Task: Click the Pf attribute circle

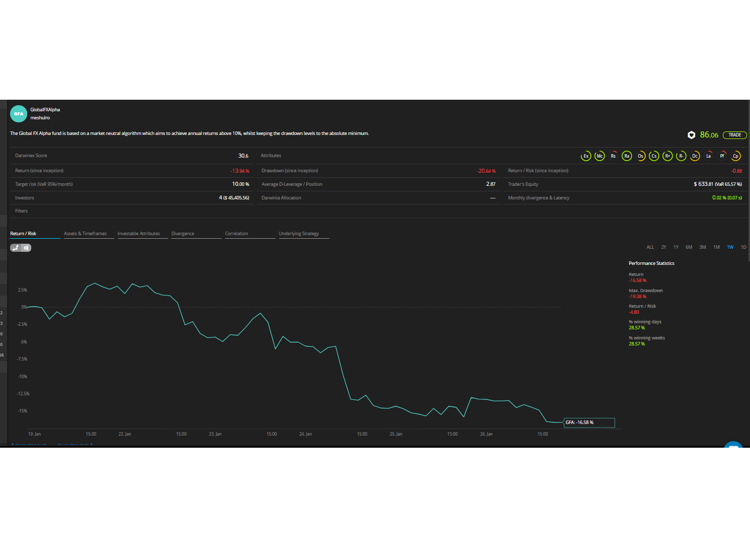Action: [x=722, y=156]
